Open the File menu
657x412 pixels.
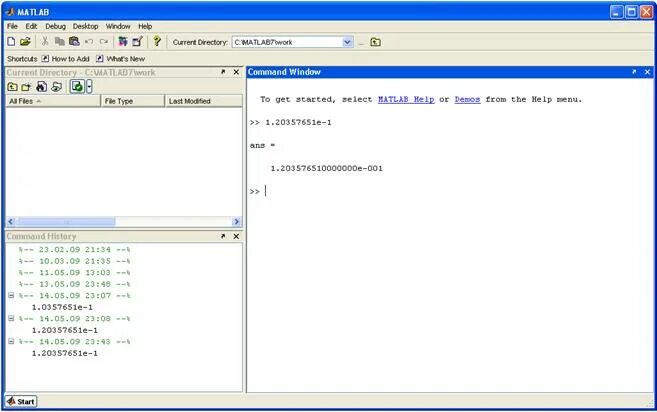point(12,26)
